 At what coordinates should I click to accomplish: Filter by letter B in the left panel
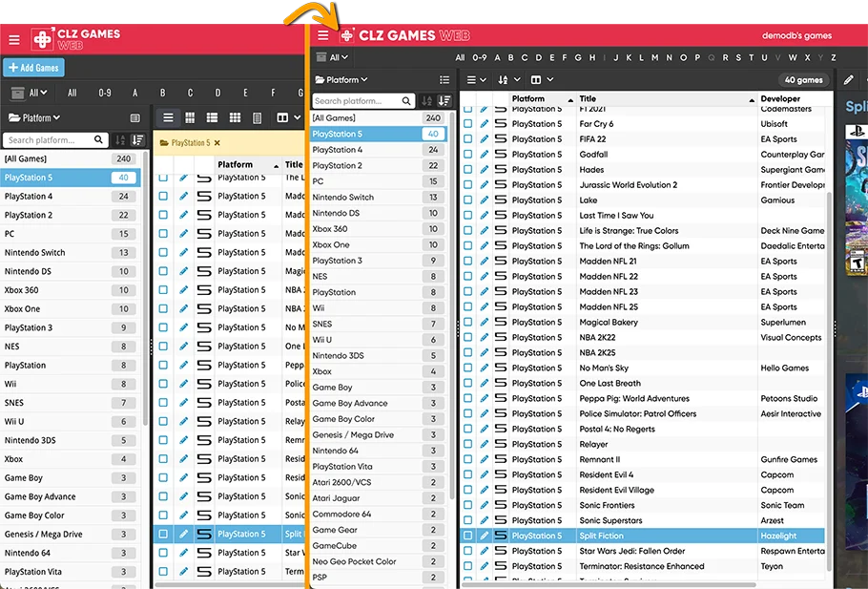pyautogui.click(x=162, y=94)
